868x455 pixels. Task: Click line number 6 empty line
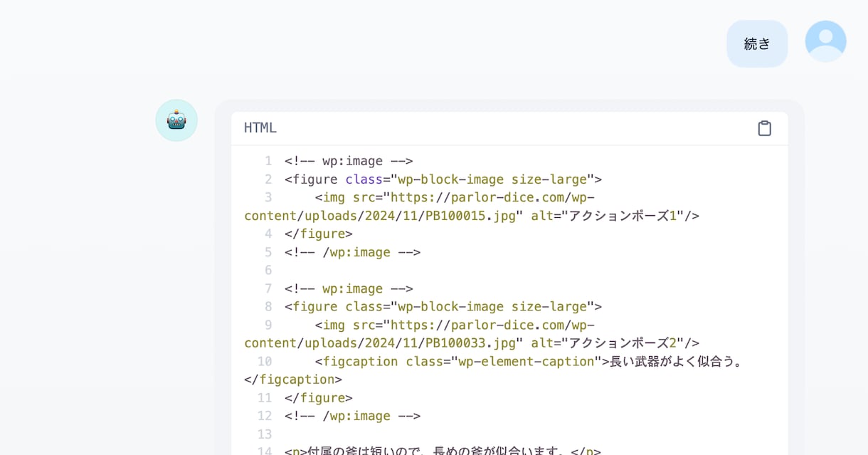(268, 271)
